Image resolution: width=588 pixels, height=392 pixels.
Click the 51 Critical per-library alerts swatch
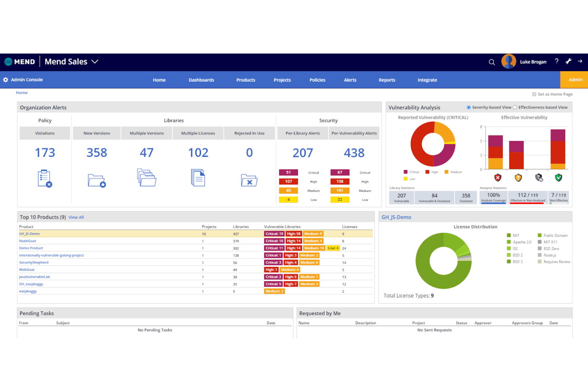(x=288, y=172)
